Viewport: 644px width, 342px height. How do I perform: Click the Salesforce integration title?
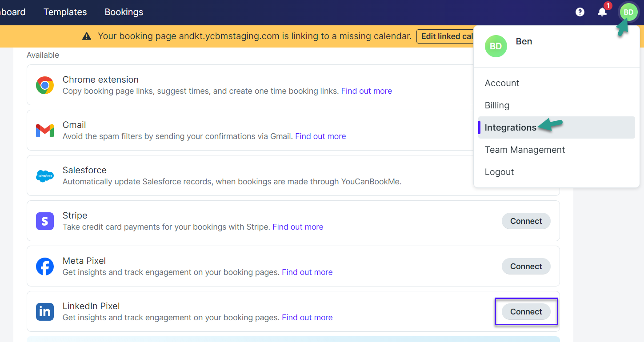pos(84,170)
